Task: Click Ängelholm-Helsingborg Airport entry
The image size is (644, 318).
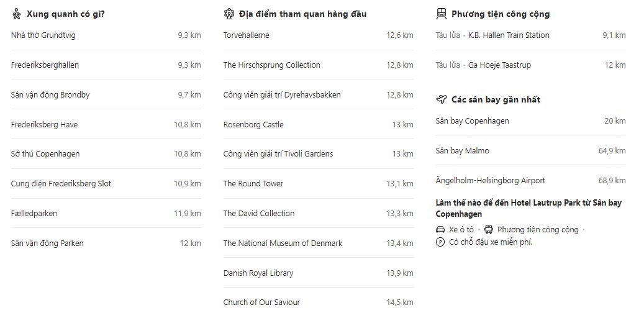Action: coord(491,181)
